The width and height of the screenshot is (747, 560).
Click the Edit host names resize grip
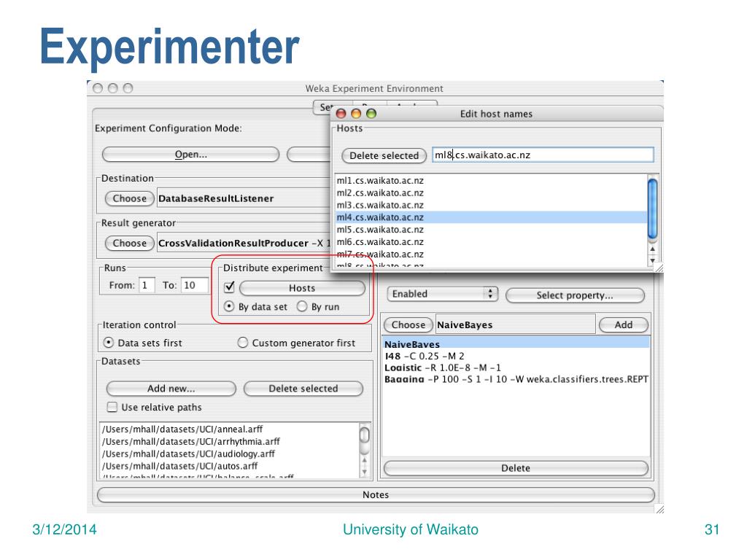click(659, 268)
